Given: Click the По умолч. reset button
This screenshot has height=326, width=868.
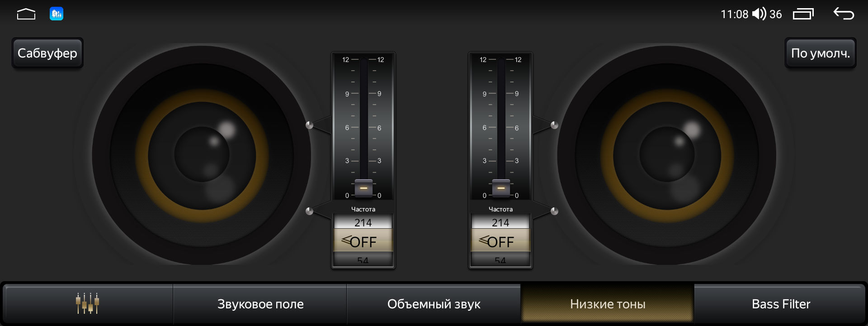Looking at the screenshot, I should 821,53.
